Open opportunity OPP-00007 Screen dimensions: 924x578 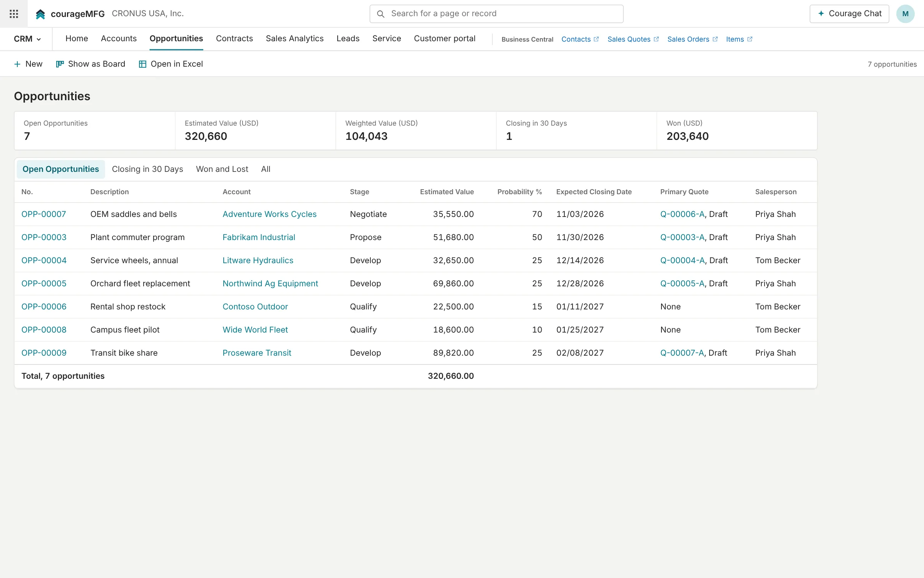pyautogui.click(x=44, y=214)
